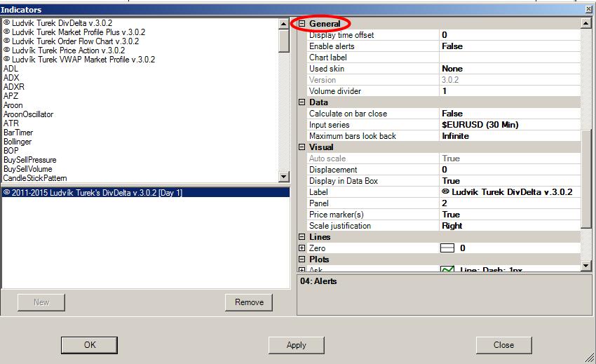The height and width of the screenshot is (364, 596).
Task: Edit the empty Chart label field
Action: point(510,58)
